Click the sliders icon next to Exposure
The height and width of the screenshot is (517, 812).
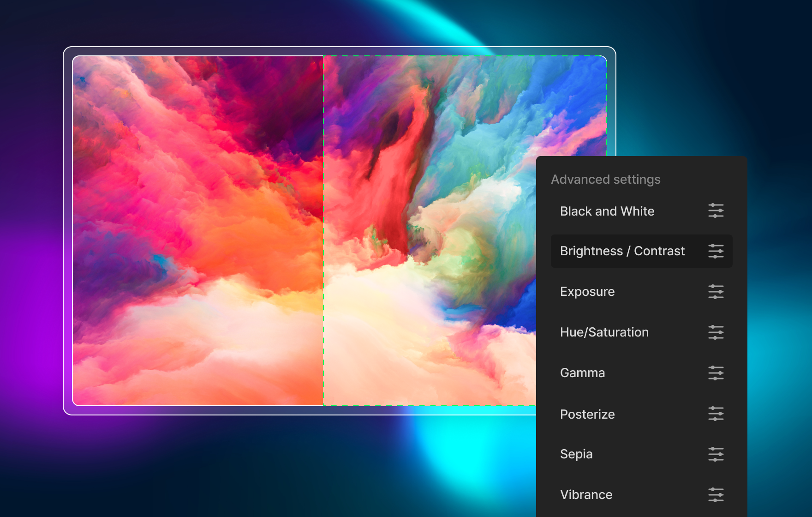coord(716,292)
